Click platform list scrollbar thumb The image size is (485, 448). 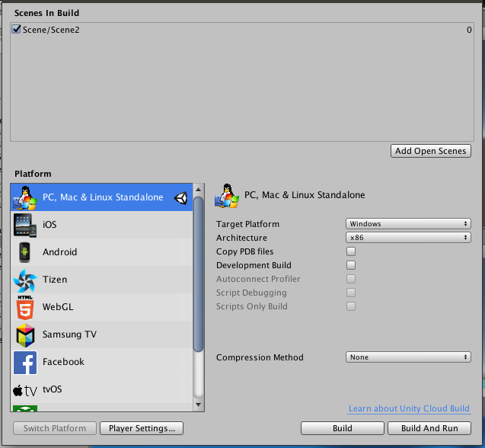coord(198,274)
